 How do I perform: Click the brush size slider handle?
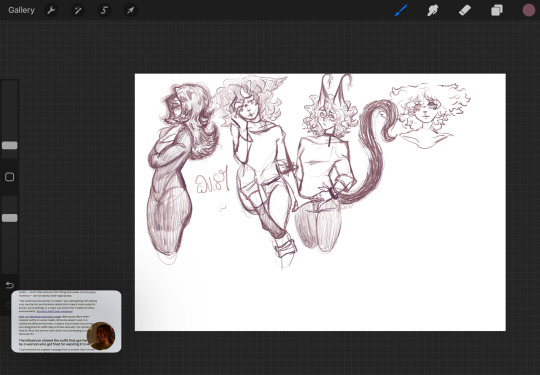click(x=10, y=145)
